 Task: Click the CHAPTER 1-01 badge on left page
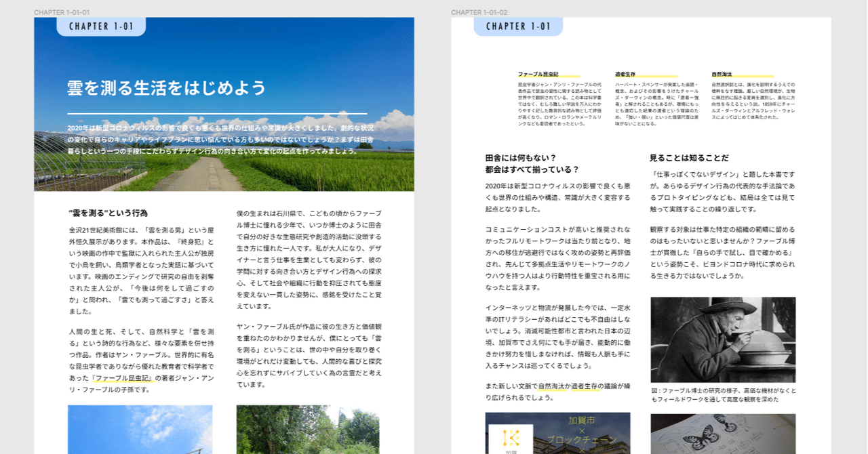click(x=100, y=26)
